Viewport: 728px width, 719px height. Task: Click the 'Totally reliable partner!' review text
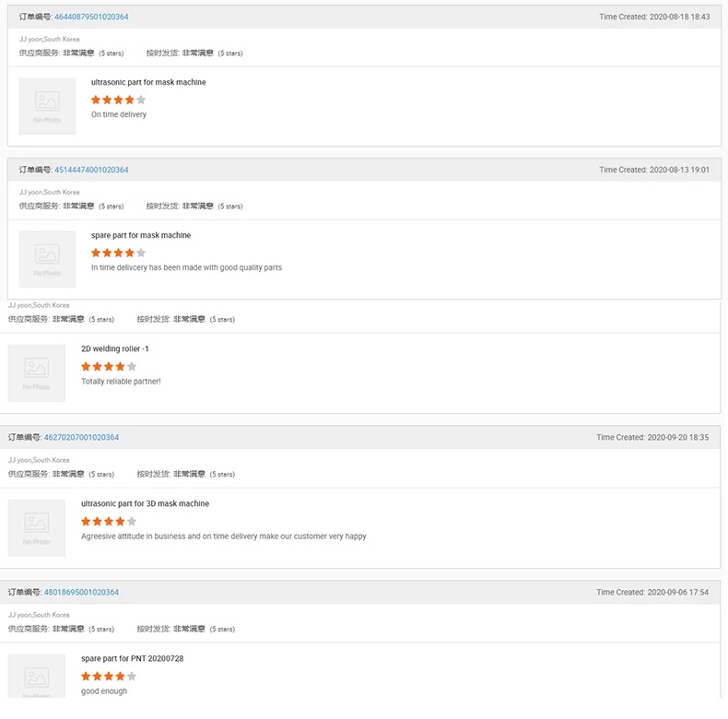121,382
